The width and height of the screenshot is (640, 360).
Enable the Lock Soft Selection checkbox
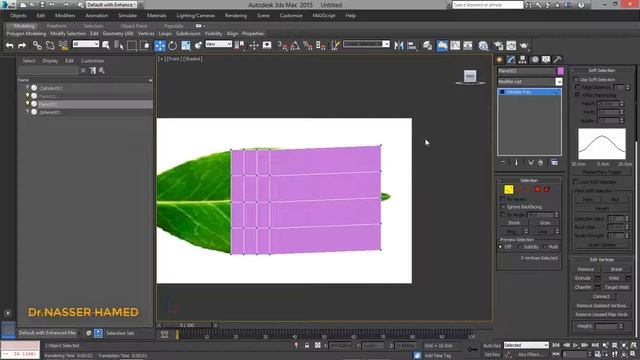click(x=576, y=182)
